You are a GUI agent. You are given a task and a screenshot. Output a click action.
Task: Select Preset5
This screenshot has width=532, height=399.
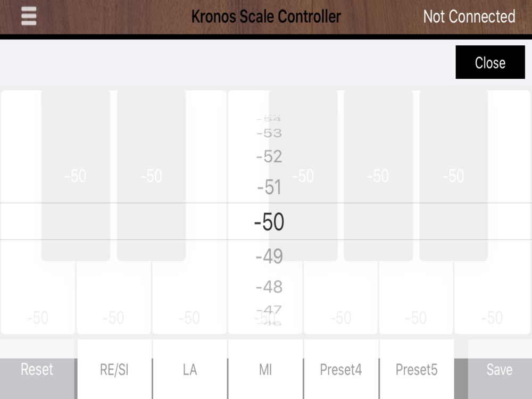[417, 369]
